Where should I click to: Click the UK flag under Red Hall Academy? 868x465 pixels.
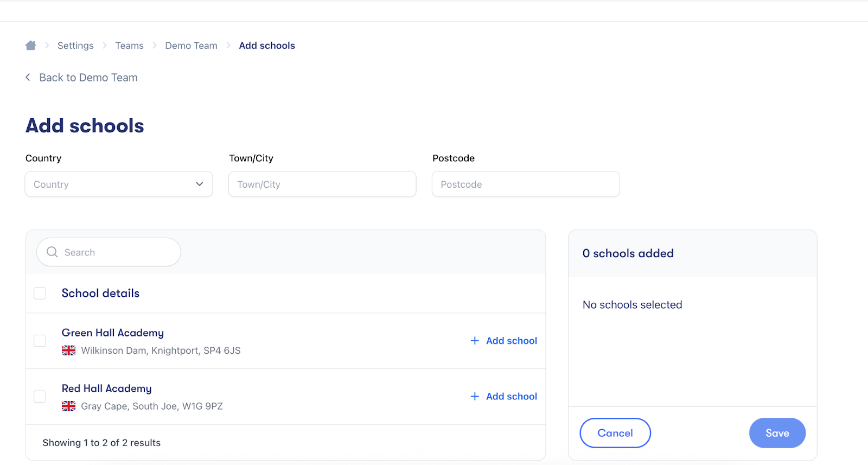[x=69, y=406]
